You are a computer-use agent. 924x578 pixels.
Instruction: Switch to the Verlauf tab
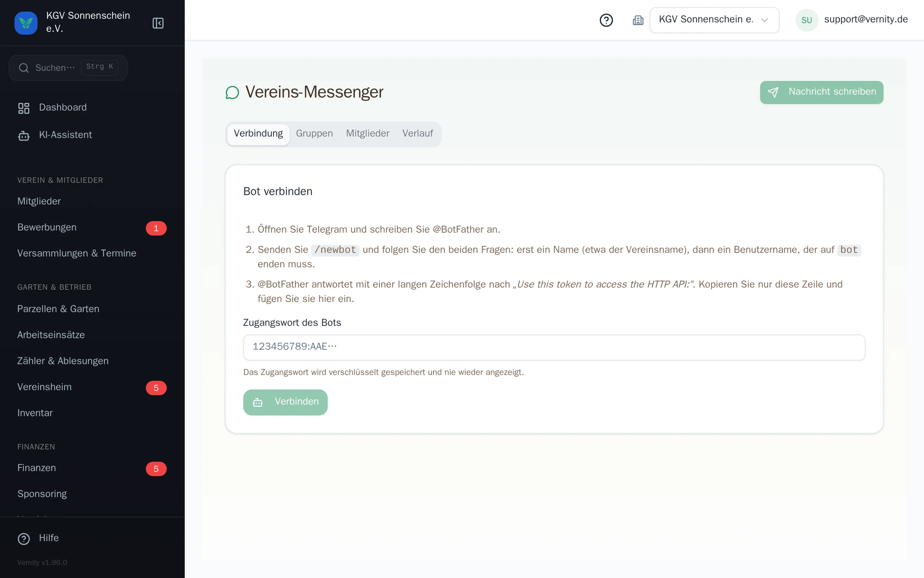click(x=417, y=134)
